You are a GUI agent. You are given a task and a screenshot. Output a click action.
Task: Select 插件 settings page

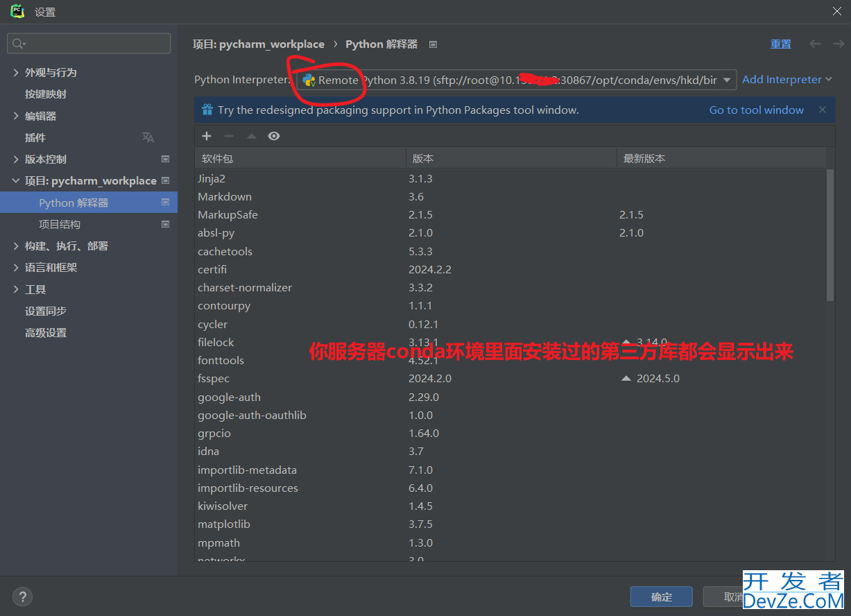[x=35, y=137]
